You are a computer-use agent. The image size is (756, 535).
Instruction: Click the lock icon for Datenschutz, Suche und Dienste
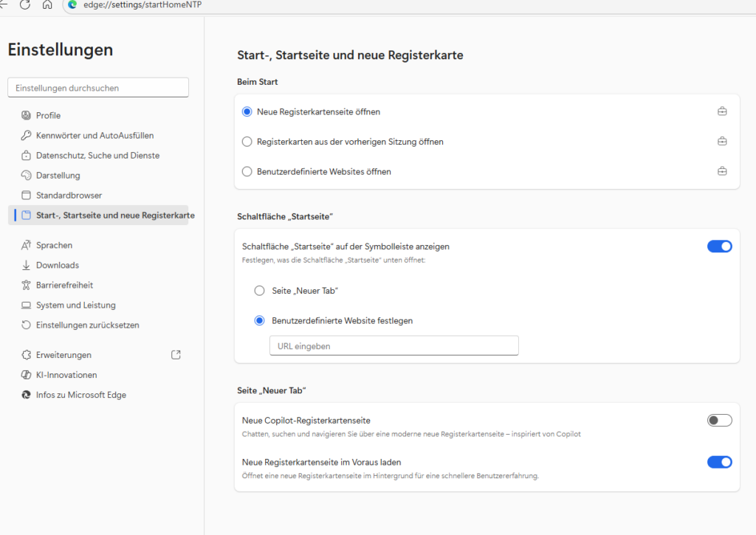pyautogui.click(x=27, y=156)
